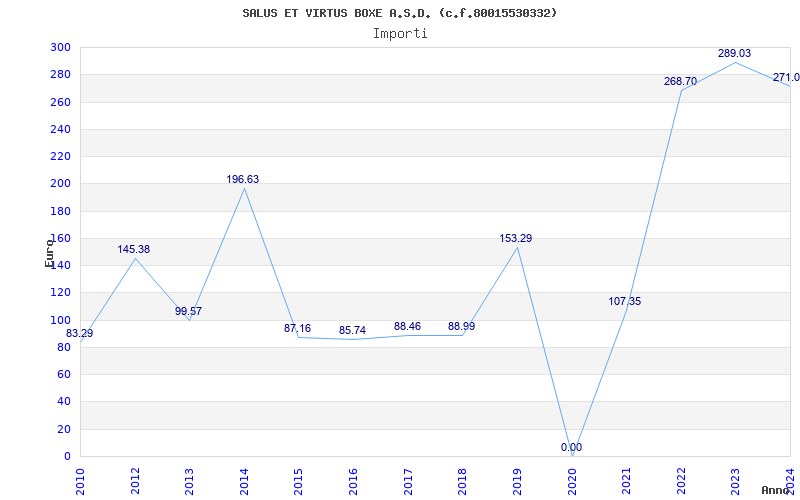
Task: Click the x-axis year 2010
Action: (x=80, y=481)
